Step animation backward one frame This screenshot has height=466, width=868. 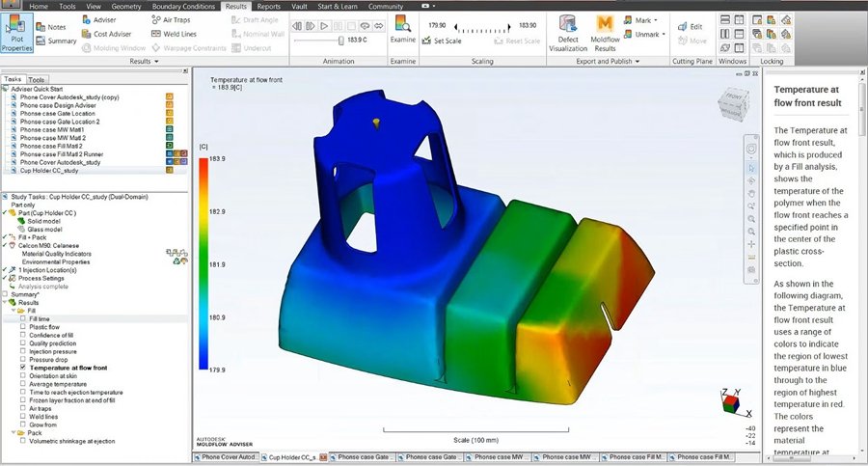[297, 25]
